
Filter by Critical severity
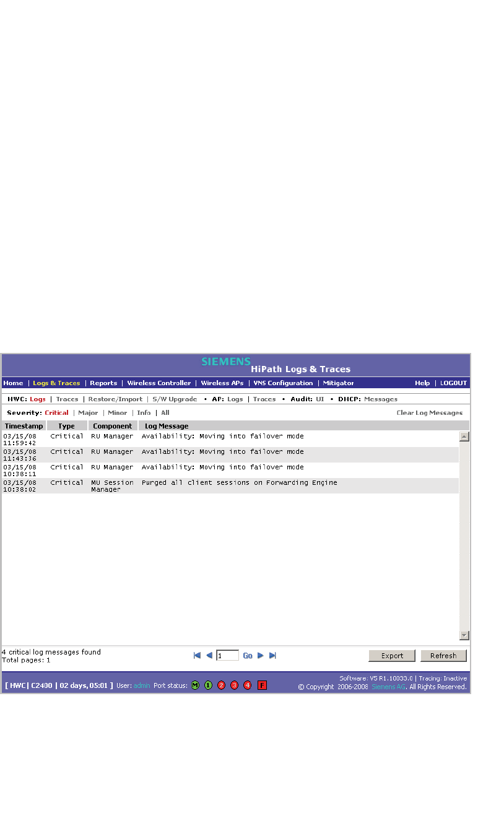[57, 413]
